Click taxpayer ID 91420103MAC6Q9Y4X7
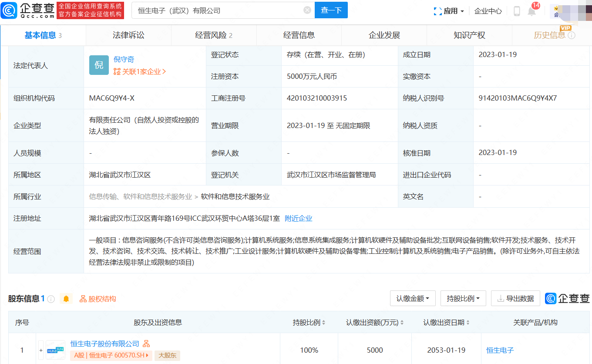Screen dimensions: 592x364 (x=518, y=98)
